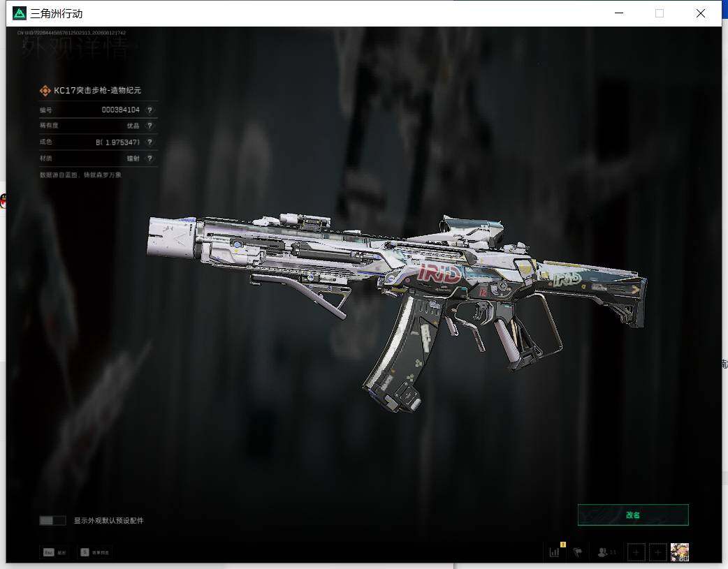Viewport: 728px width, 569px height.
Task: Click the first empty plus teammate slot
Action: pos(636,552)
